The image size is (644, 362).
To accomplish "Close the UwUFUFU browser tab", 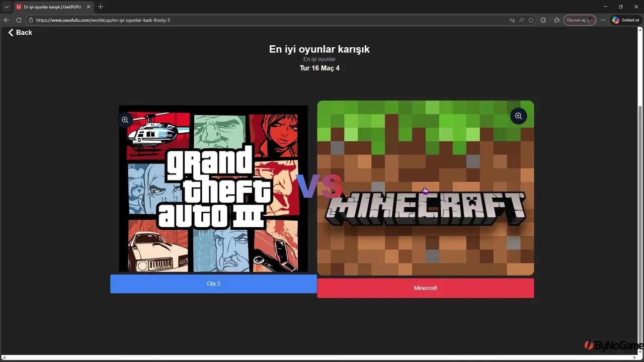I will tap(89, 7).
